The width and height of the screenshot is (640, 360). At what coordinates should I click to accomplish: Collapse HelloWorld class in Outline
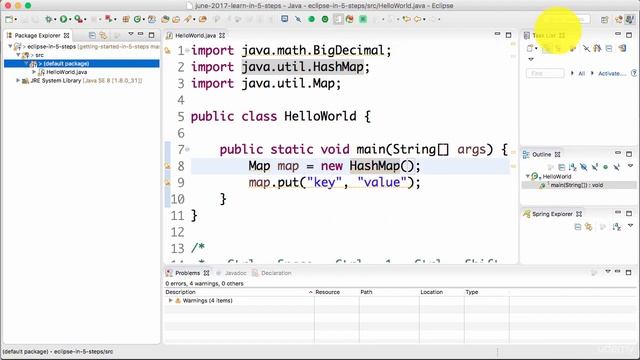click(527, 176)
